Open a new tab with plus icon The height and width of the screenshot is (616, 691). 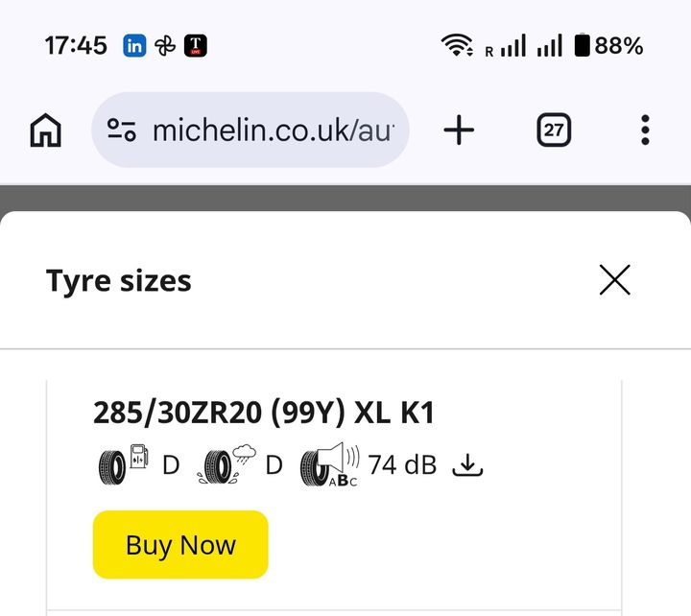point(459,130)
